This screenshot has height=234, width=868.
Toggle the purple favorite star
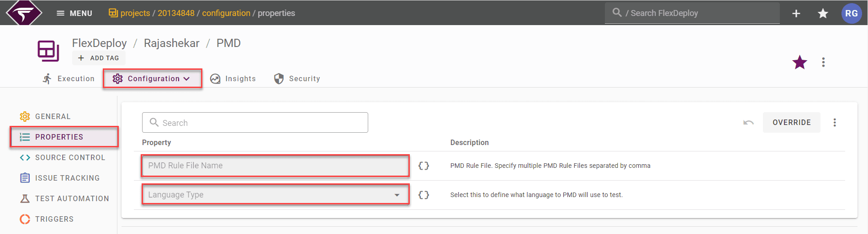pos(799,62)
